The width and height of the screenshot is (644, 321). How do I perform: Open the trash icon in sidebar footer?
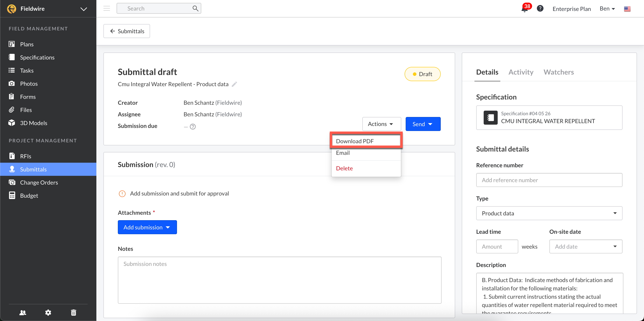tap(74, 312)
